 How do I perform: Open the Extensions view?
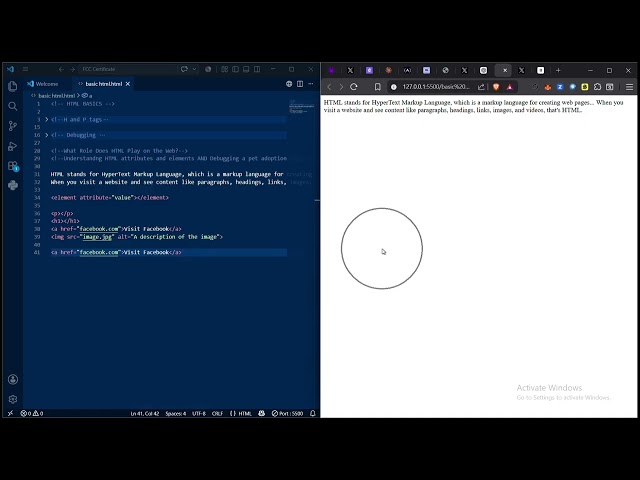pyautogui.click(x=13, y=166)
